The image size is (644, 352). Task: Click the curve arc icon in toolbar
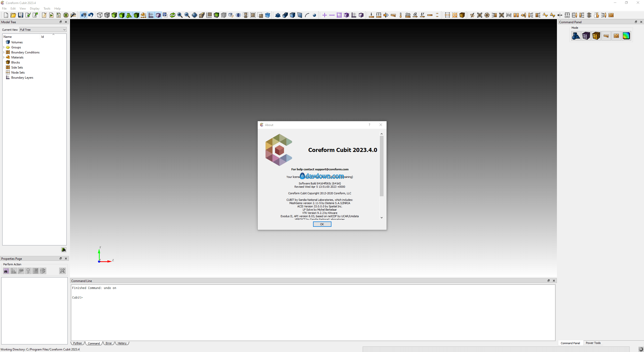click(x=307, y=15)
